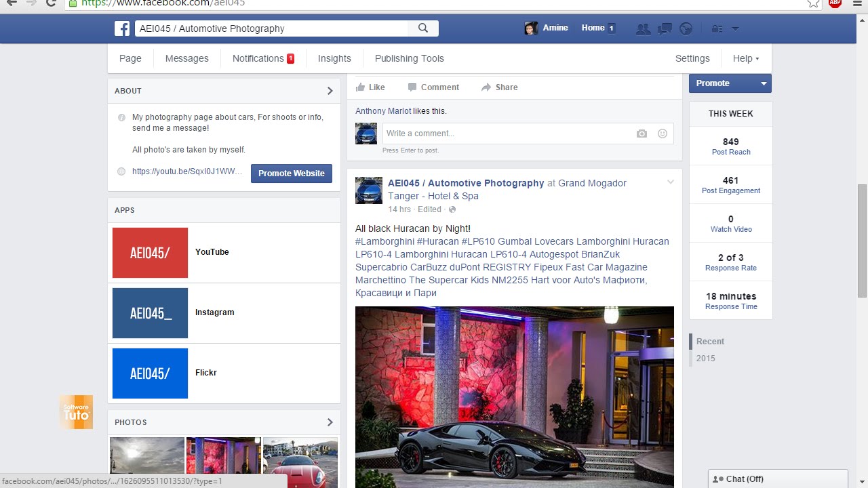Attach a photo via camera icon
The height and width of the screenshot is (488, 868).
tap(642, 134)
